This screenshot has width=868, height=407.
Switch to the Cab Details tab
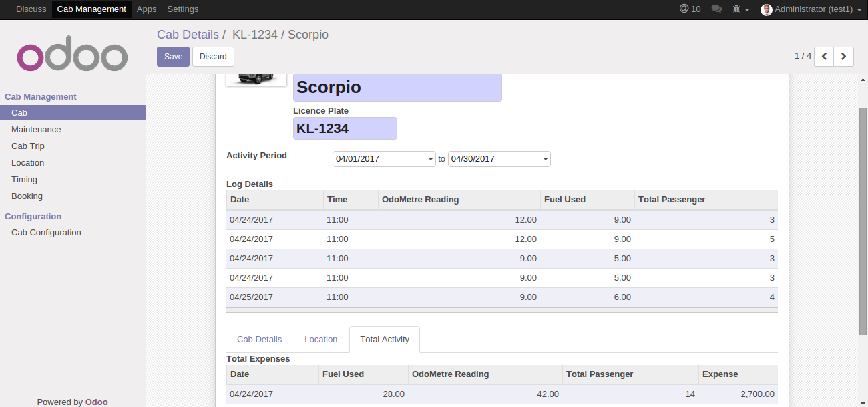pyautogui.click(x=259, y=340)
